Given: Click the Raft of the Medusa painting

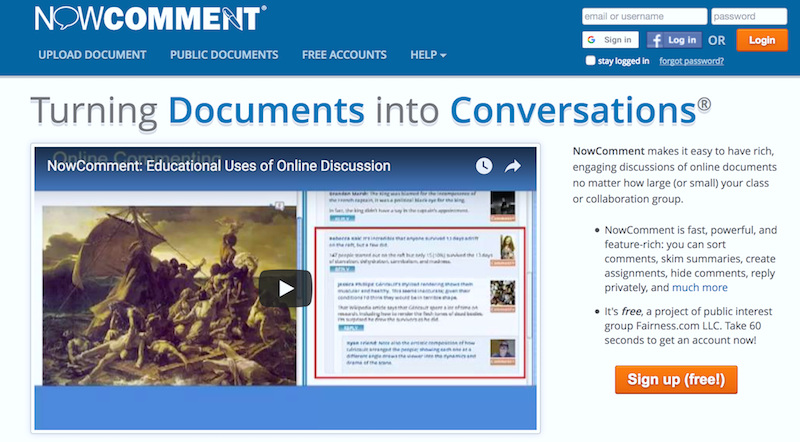Looking at the screenshot, I should [x=169, y=295].
